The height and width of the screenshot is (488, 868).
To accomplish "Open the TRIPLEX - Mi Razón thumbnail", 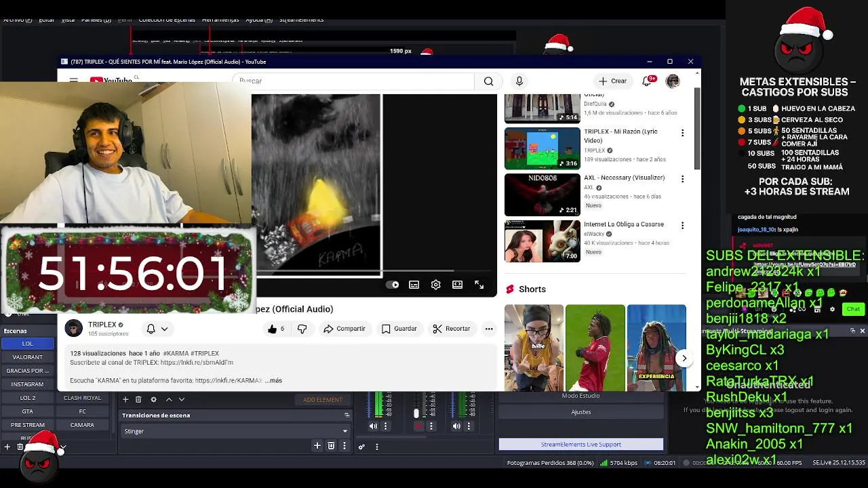I will [542, 148].
